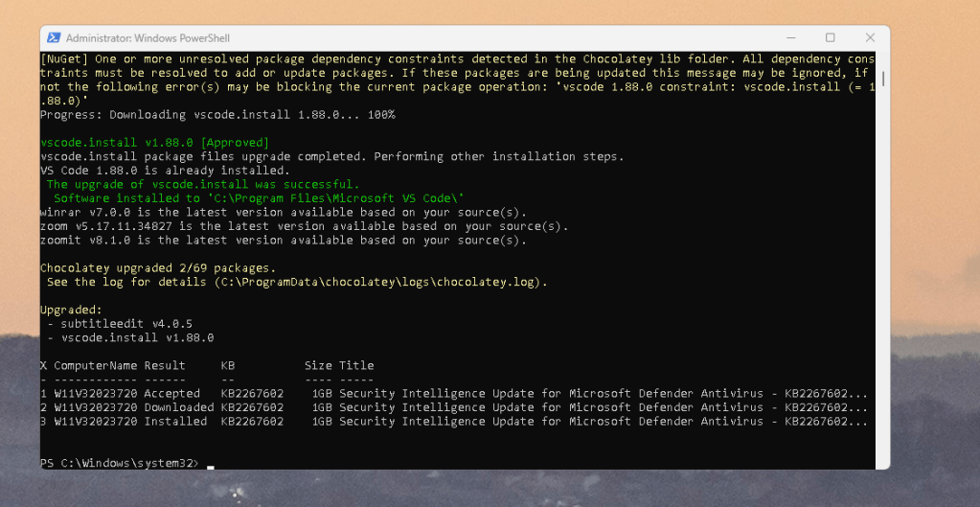Click the winrar v7.0.0 line

click(x=284, y=212)
